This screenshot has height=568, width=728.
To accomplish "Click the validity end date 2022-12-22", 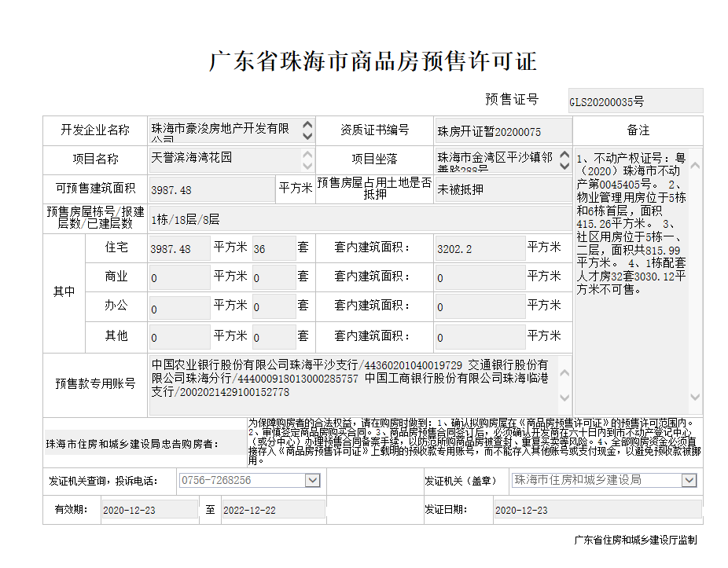I will [273, 510].
